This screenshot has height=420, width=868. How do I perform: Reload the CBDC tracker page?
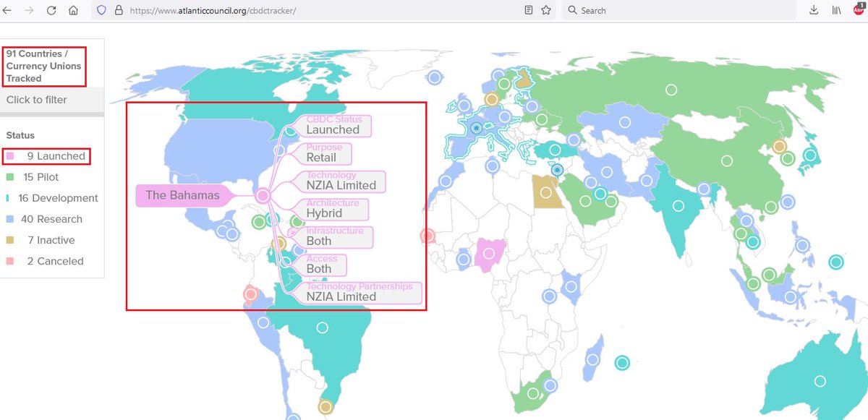[51, 11]
